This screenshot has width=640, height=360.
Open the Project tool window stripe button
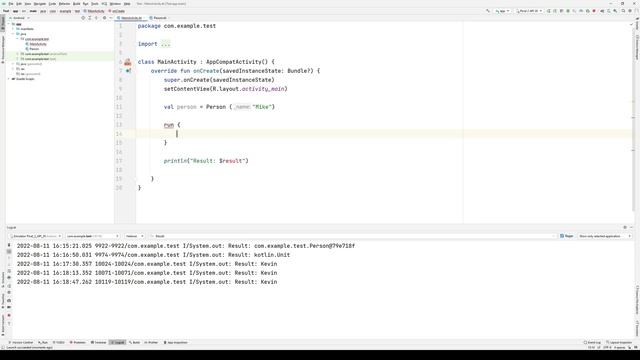pos(2,23)
